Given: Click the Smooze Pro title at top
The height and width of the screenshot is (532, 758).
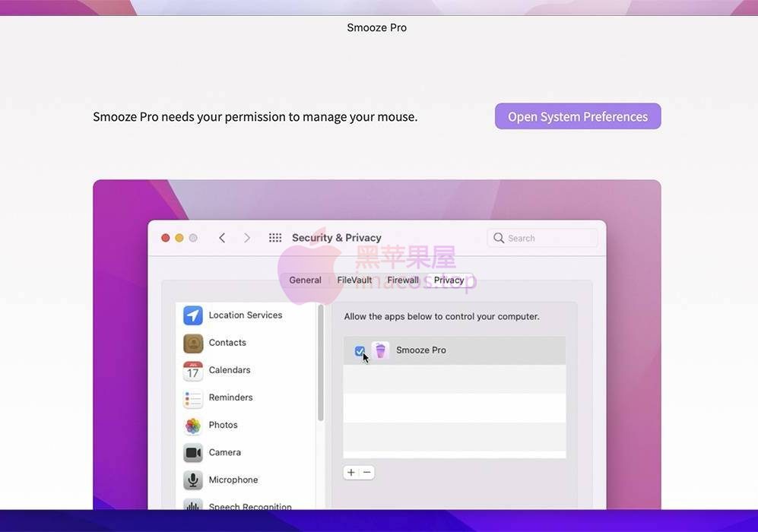Looking at the screenshot, I should point(376,27).
